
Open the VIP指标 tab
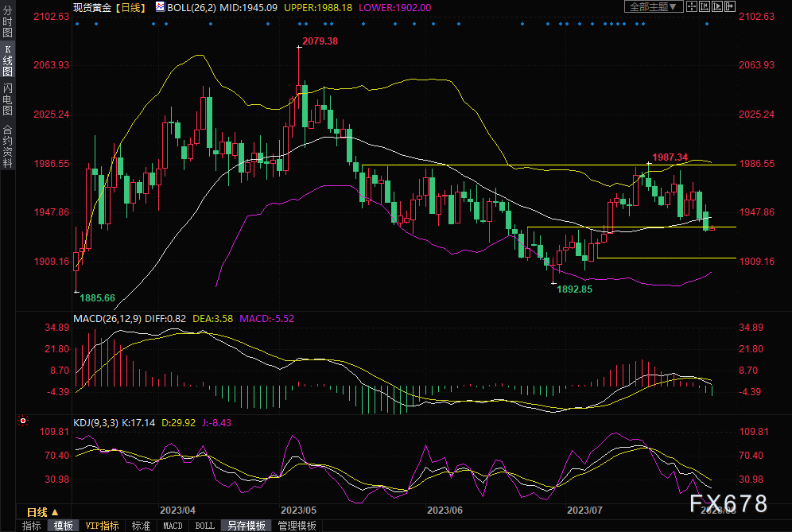[x=102, y=526]
